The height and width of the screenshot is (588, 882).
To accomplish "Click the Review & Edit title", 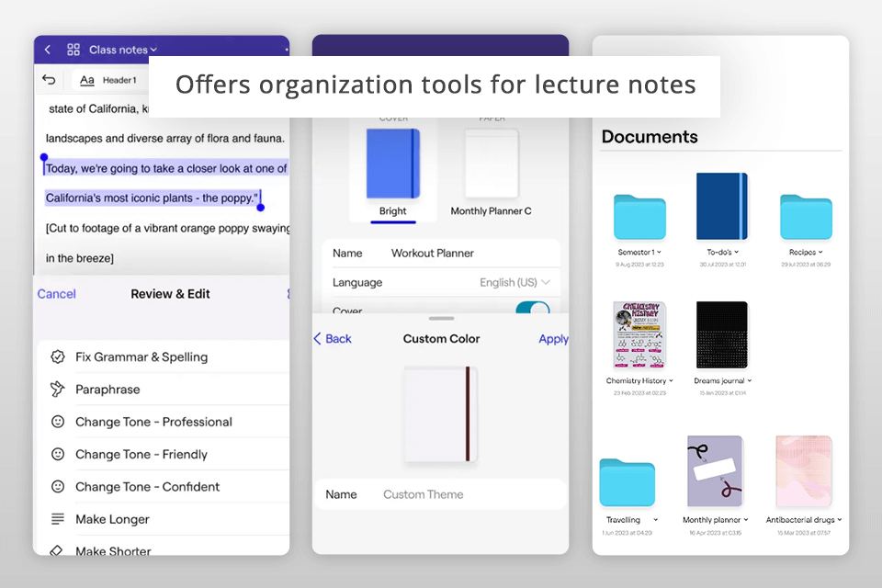I will pos(171,294).
